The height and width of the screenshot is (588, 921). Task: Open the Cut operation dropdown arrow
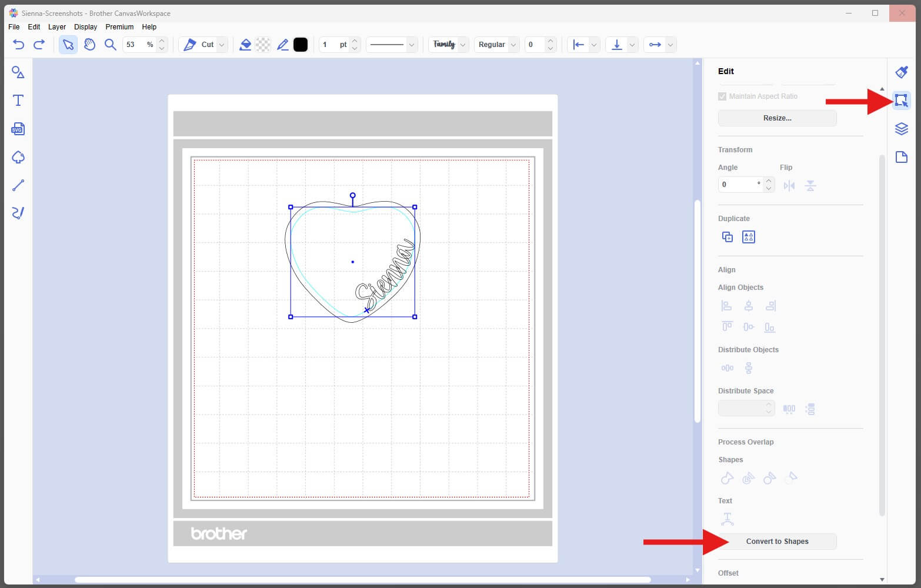coord(222,45)
